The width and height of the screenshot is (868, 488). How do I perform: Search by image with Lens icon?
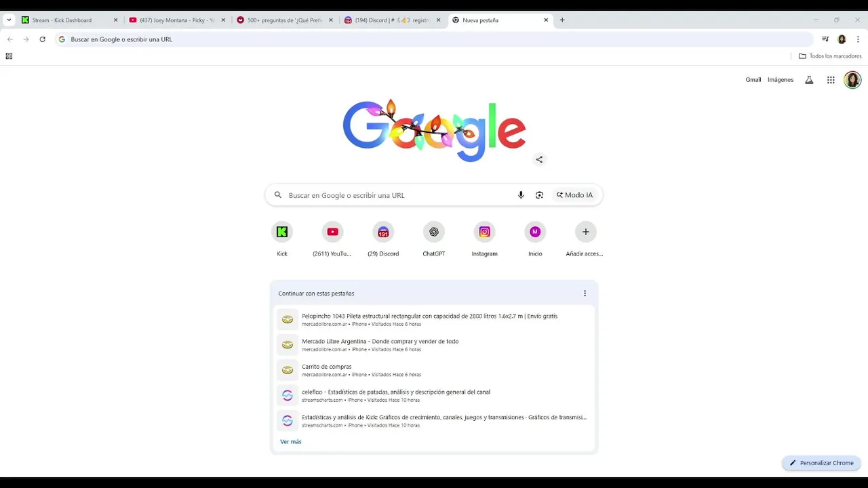pyautogui.click(x=539, y=195)
